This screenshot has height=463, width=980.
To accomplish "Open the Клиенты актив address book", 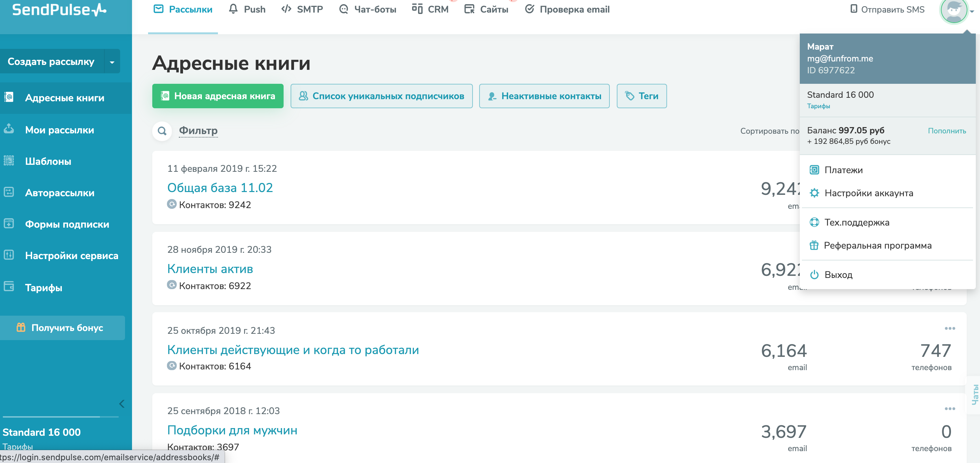I will (210, 269).
